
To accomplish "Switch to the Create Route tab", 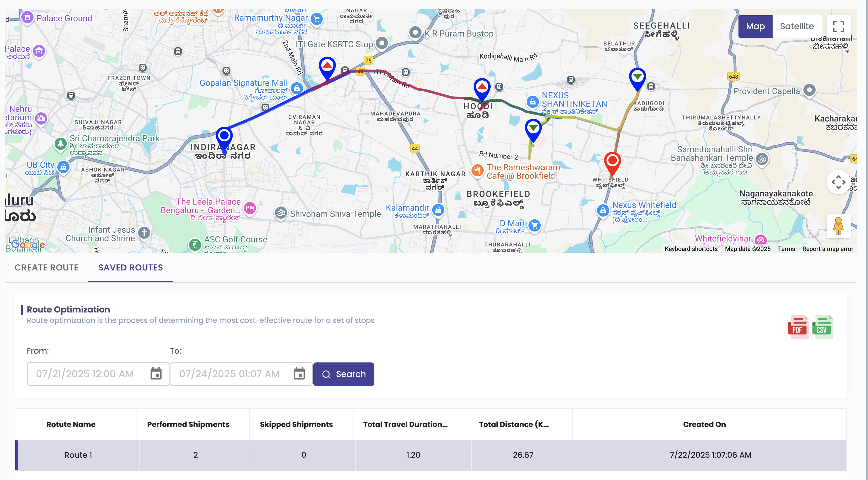I will 46,267.
